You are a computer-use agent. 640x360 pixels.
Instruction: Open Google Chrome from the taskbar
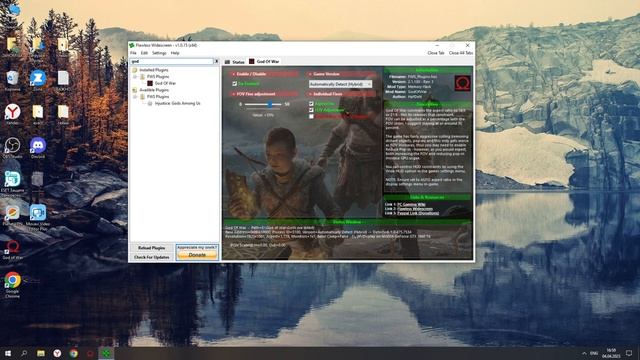click(73, 353)
